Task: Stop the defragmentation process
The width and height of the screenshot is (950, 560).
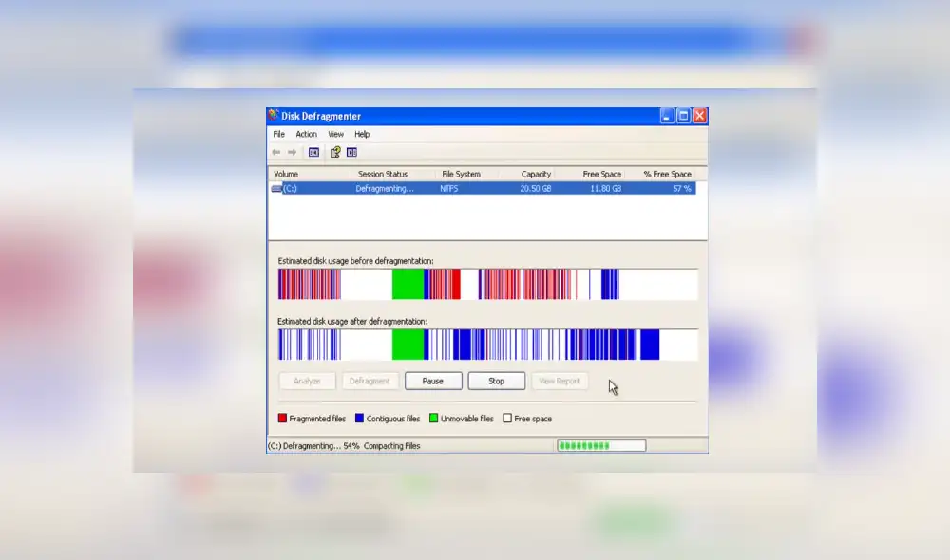Action: [496, 381]
